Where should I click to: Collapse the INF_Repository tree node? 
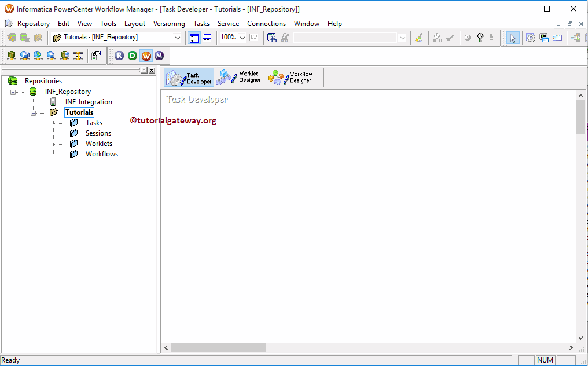click(x=13, y=92)
